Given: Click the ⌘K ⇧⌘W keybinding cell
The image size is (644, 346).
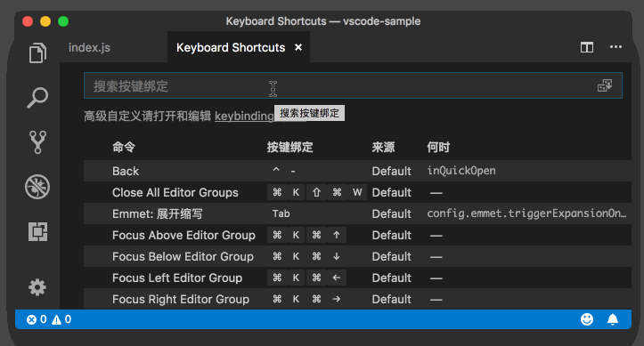Looking at the screenshot, I should (317, 192).
